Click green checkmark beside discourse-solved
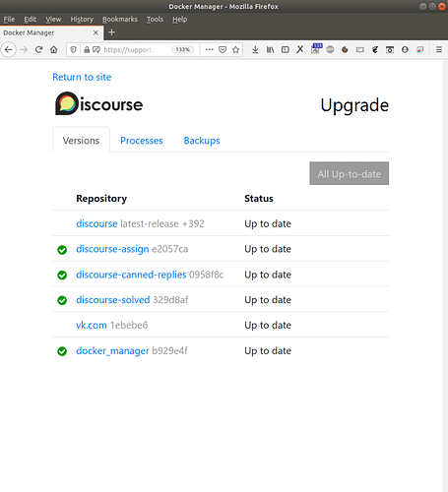 pyautogui.click(x=62, y=300)
